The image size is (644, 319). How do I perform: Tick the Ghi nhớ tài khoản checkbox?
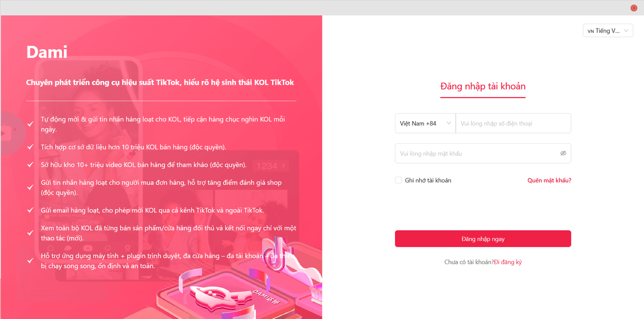click(x=398, y=180)
